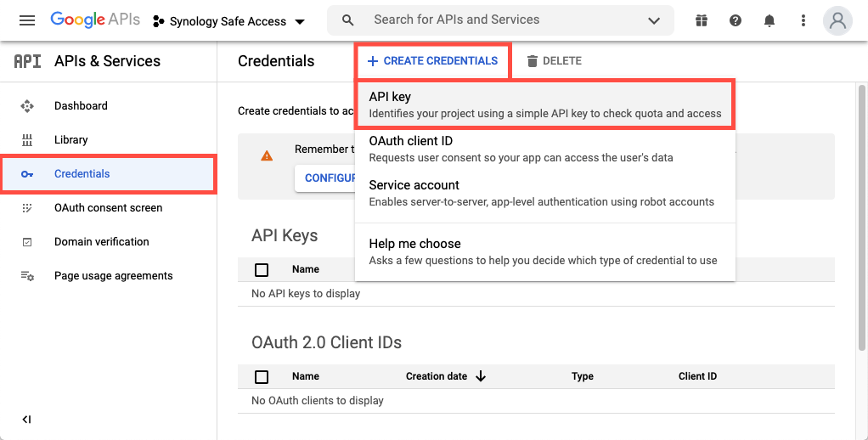Open the Library sidebar item
The width and height of the screenshot is (868, 440).
(109, 139)
